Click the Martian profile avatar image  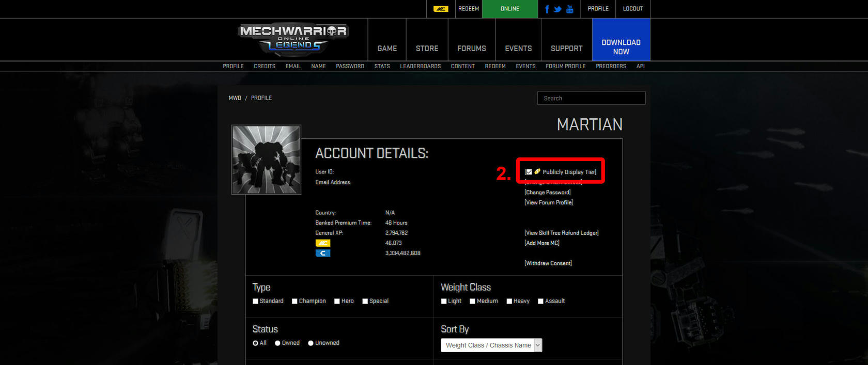266,160
